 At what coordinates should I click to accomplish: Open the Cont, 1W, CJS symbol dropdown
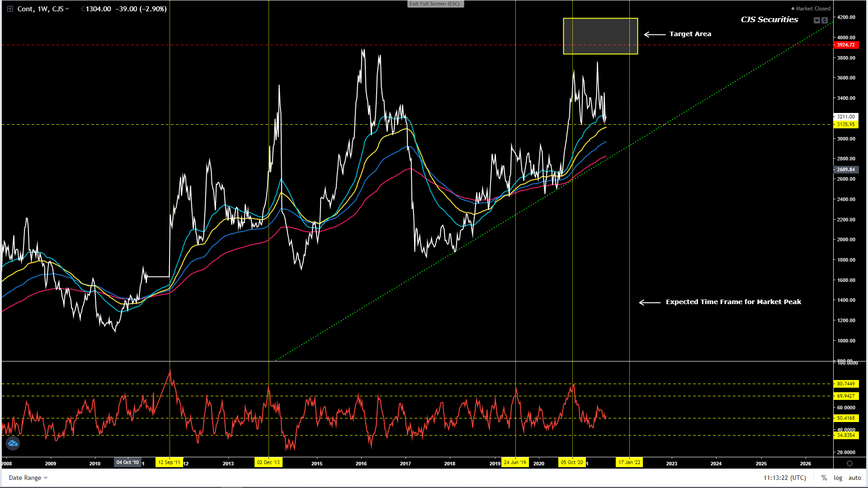[43, 9]
